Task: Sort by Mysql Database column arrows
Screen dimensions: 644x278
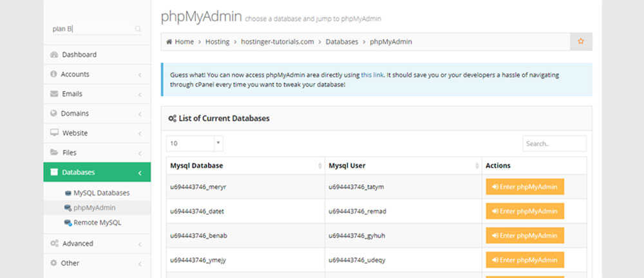Action: (x=320, y=166)
